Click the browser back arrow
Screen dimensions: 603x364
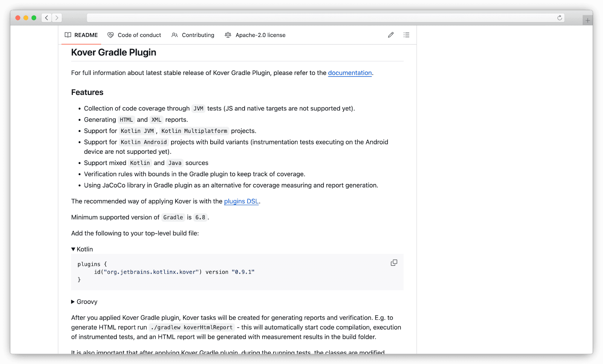(x=46, y=17)
